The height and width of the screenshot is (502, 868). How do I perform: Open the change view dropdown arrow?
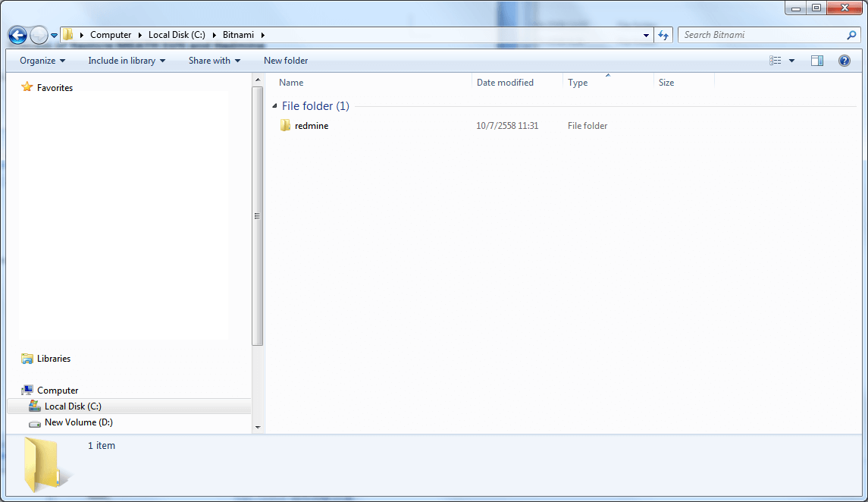(x=791, y=60)
